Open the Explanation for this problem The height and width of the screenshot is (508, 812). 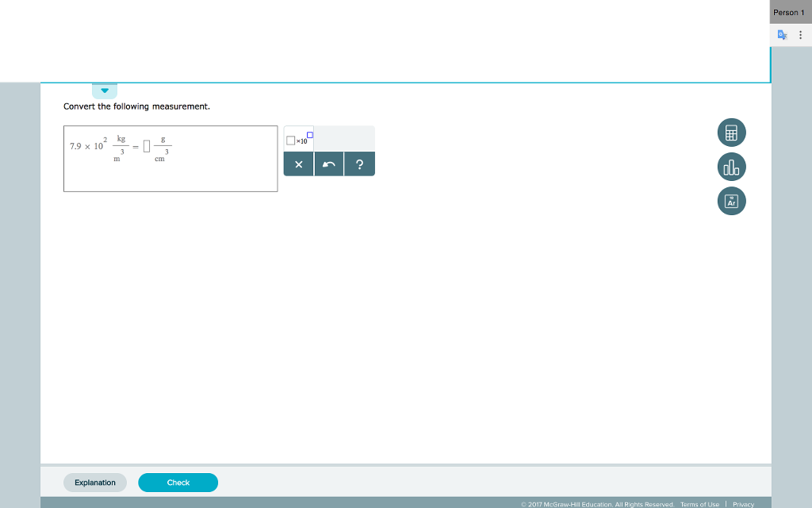95,483
